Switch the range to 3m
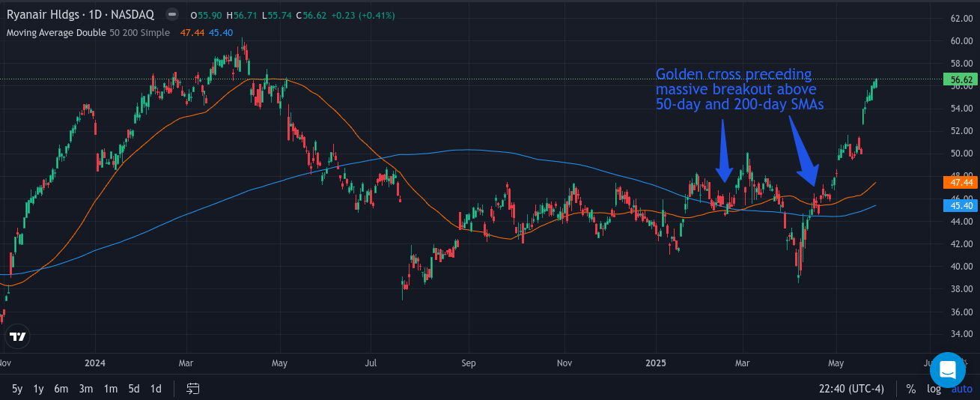980x400 pixels. (x=86, y=388)
